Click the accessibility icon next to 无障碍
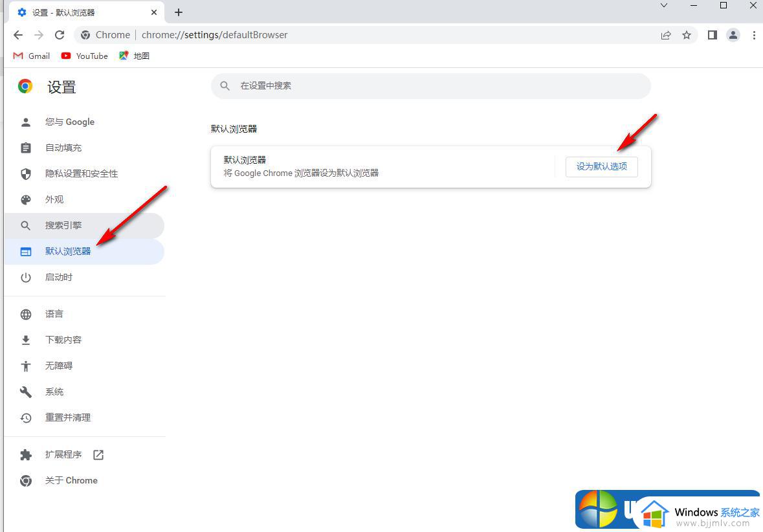 26,366
